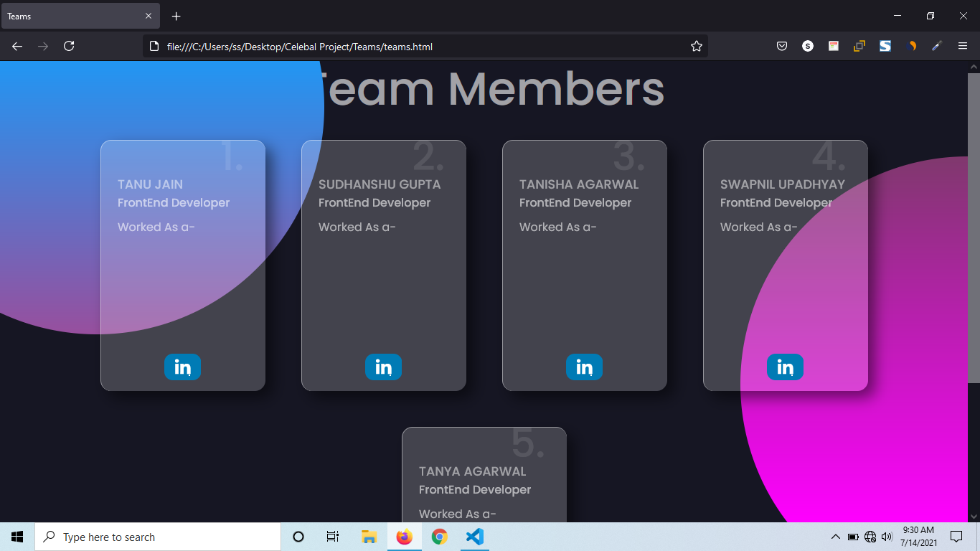Click Worked As a- under Sudhanshu Gupta

tap(357, 227)
